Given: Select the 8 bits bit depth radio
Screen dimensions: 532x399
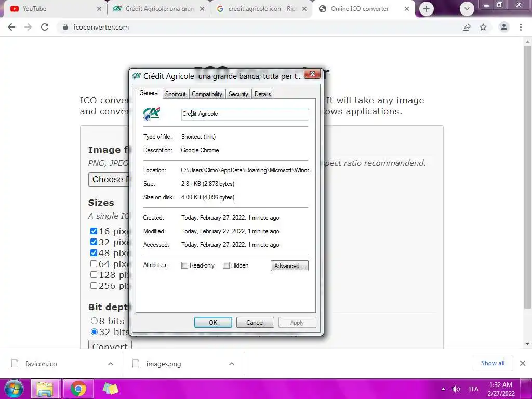Looking at the screenshot, I should click(x=94, y=321).
